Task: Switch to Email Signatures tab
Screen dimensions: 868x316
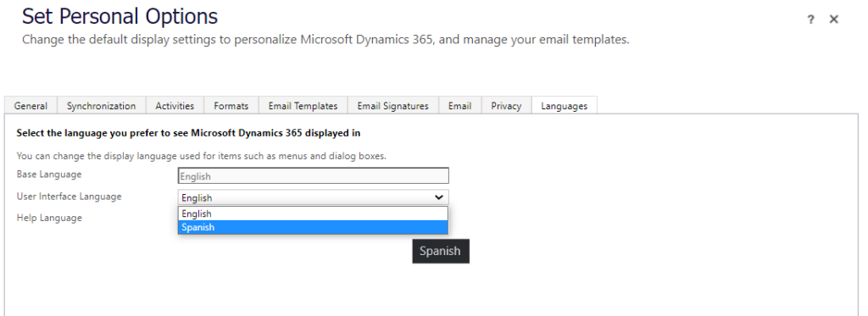Action: 393,106
